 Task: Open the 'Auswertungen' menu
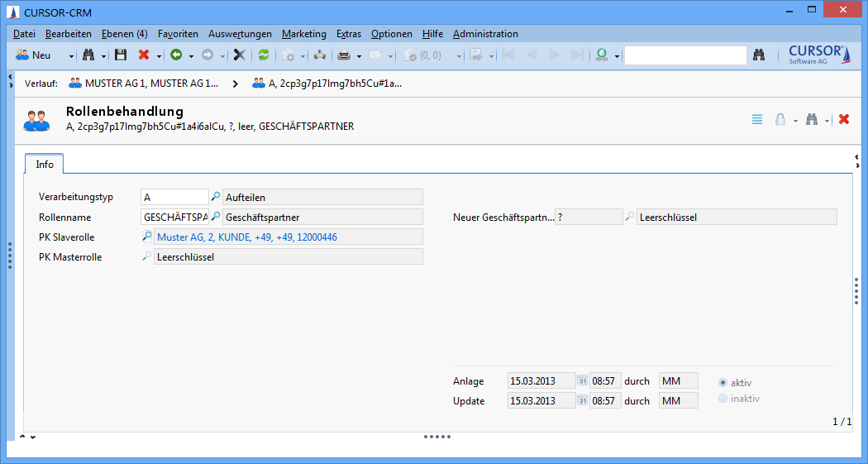point(240,34)
